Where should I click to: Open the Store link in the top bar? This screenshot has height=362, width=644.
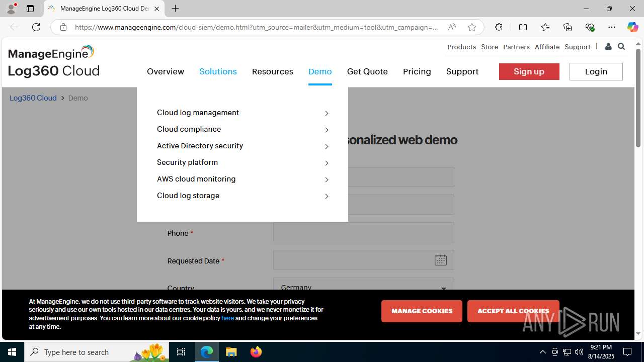[x=489, y=47]
